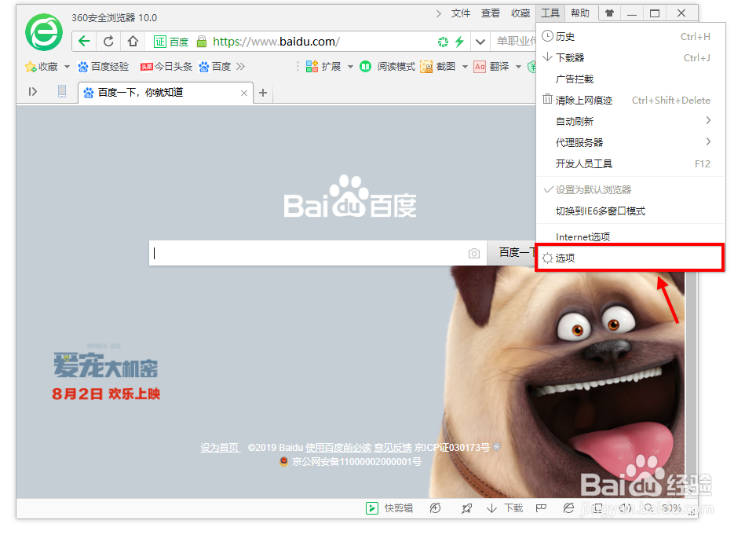Open the 百度经验 bookmark

coord(103,67)
